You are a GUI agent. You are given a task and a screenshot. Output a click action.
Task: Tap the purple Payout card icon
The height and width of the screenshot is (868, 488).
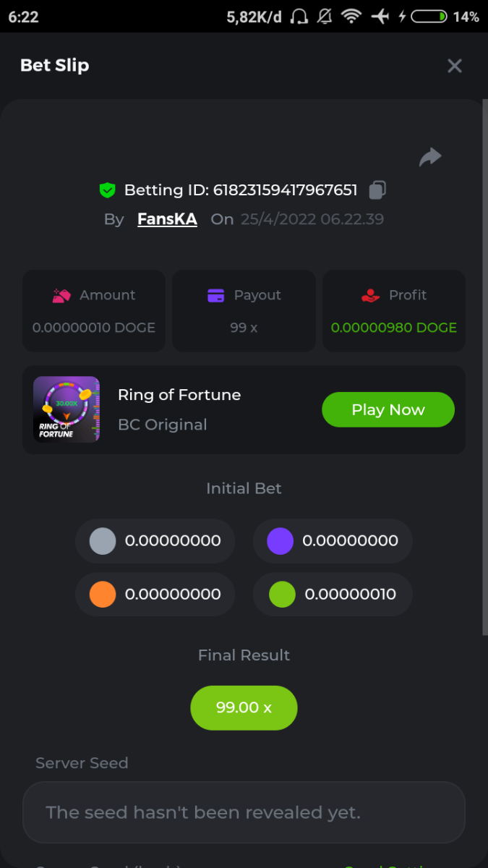point(215,295)
